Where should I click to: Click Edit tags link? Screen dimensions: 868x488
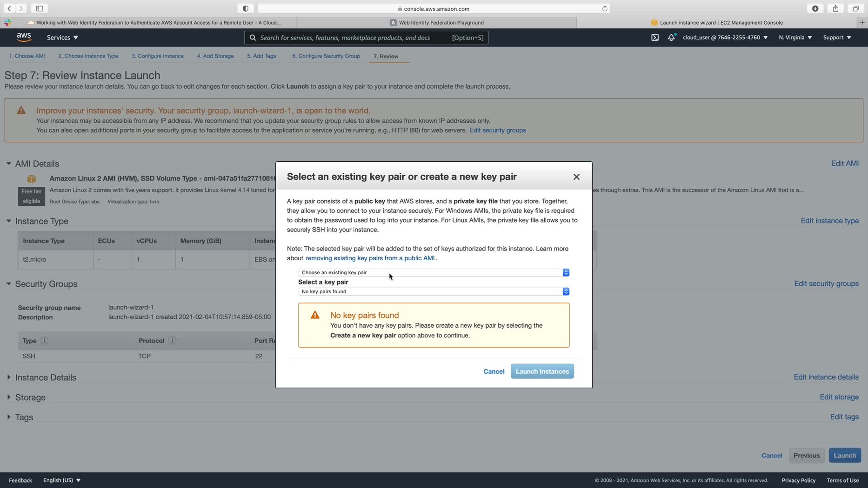(x=844, y=417)
